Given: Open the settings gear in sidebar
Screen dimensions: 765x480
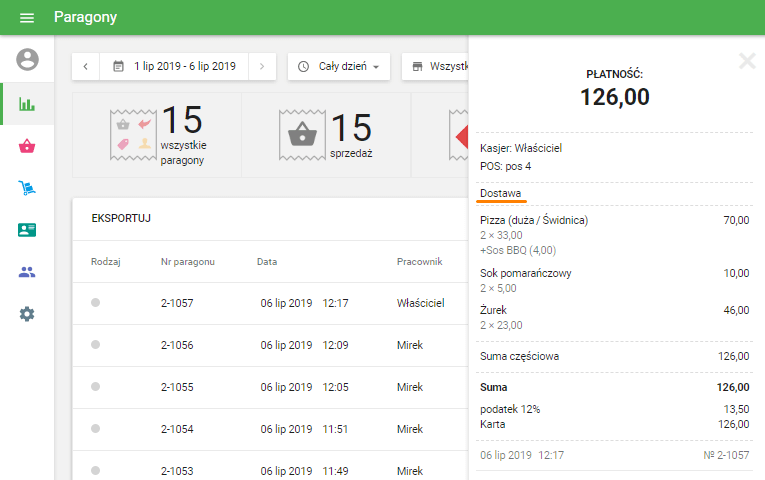Looking at the screenshot, I should click(27, 314).
